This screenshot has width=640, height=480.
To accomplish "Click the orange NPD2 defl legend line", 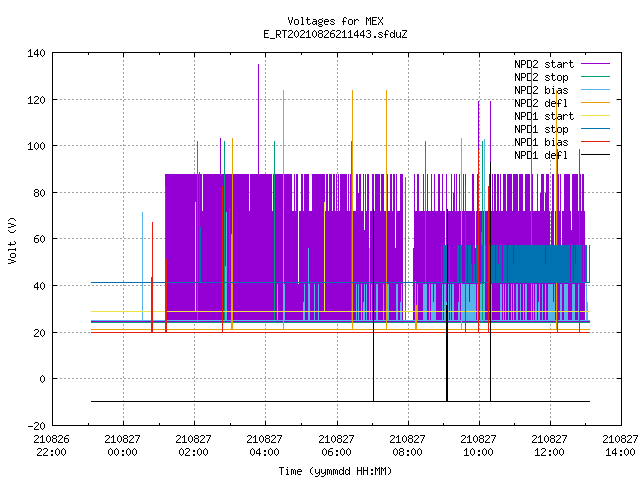I will (x=595, y=102).
